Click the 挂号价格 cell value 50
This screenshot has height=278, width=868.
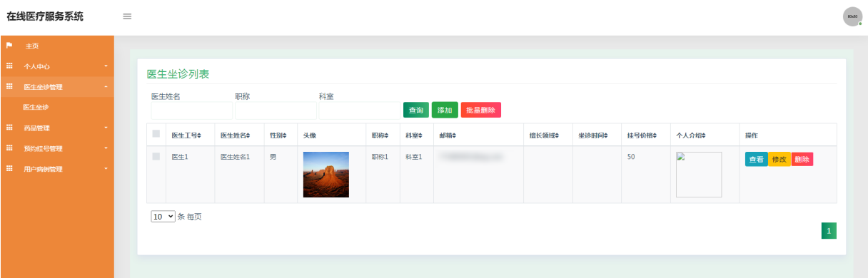pos(631,156)
